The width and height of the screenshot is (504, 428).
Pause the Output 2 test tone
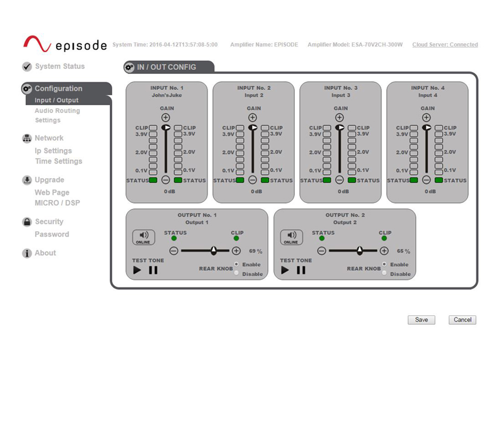click(x=301, y=270)
